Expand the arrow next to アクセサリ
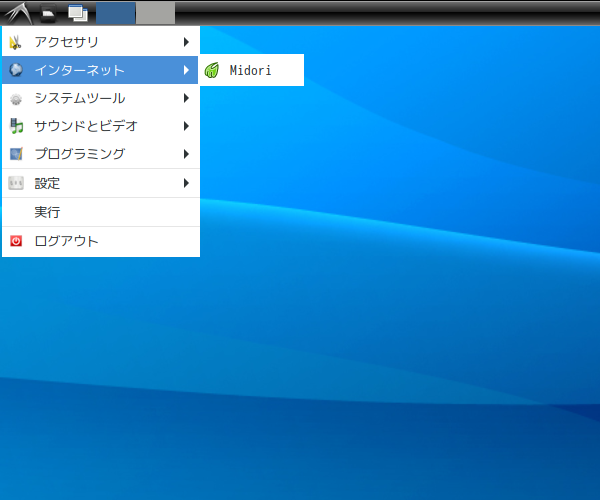The image size is (600, 500). point(186,42)
